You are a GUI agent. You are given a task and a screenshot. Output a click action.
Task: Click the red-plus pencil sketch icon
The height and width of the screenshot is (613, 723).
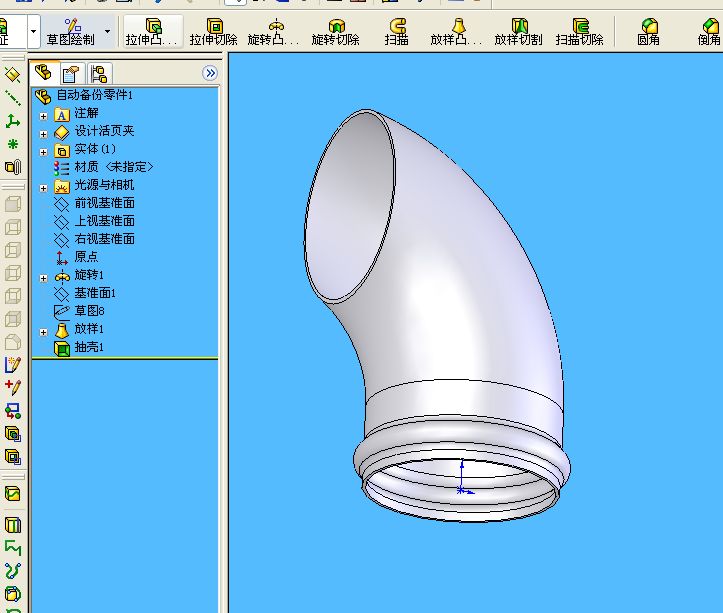(x=12, y=387)
